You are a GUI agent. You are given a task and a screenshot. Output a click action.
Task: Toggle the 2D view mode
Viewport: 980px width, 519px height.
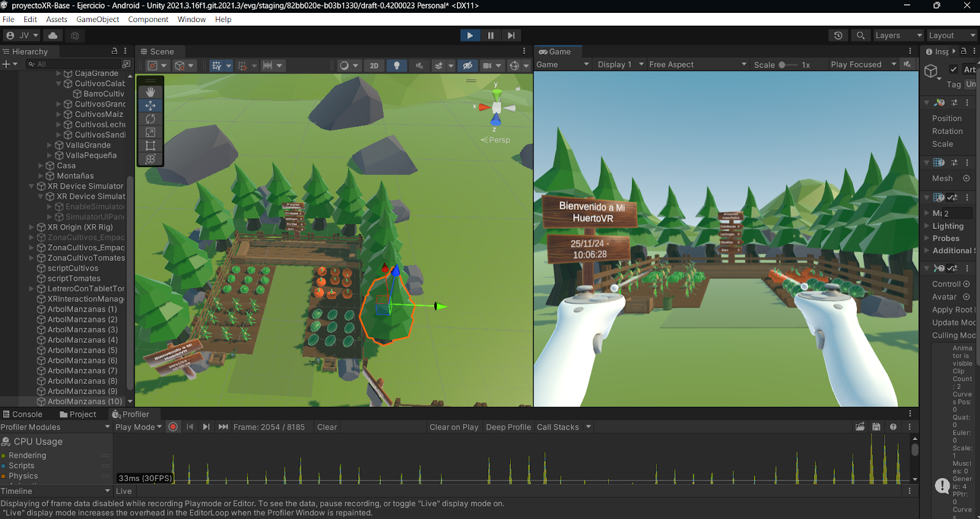click(x=374, y=65)
